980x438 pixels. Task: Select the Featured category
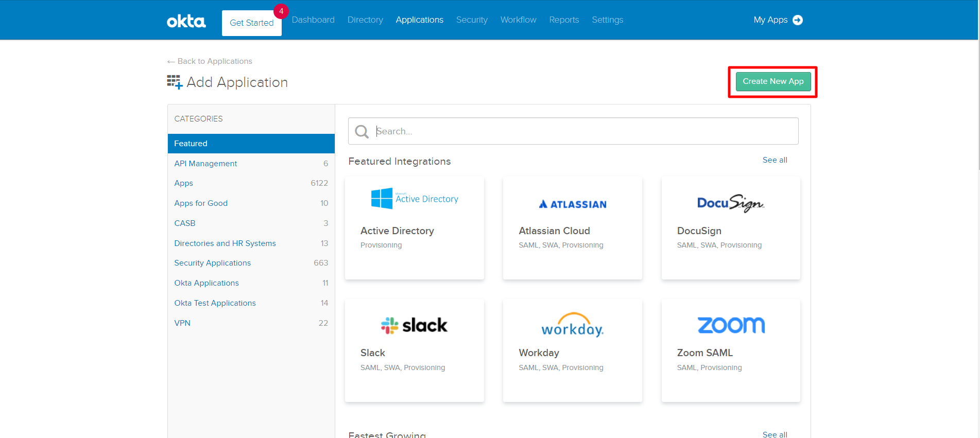pos(251,144)
